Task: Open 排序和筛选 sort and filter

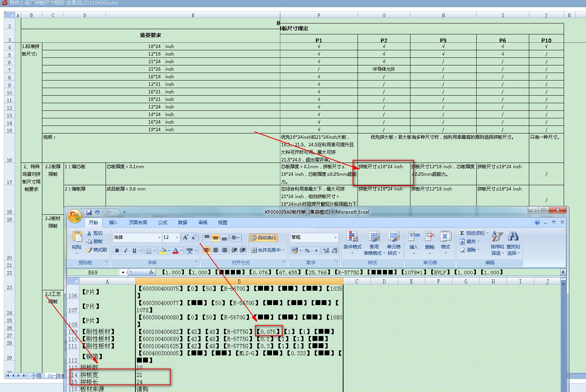Action: (497, 243)
